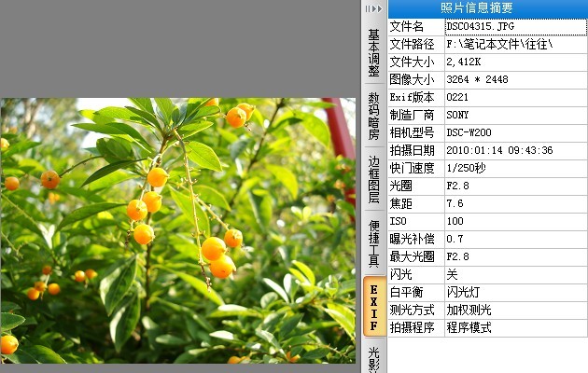The height and width of the screenshot is (373, 588).
Task: Open the 光影 tab at bottom
Action: point(374,358)
